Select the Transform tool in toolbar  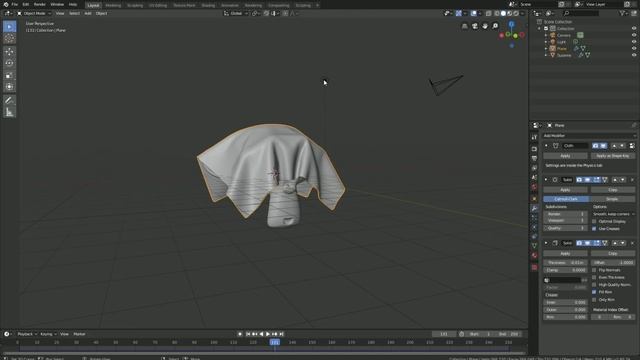click(x=9, y=87)
